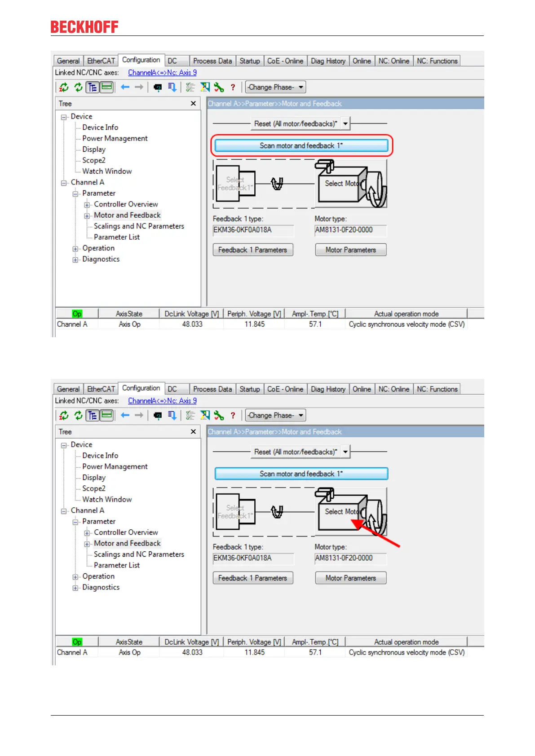The width and height of the screenshot is (535, 756).
Task: Click blue back arrow in upper screenshot toolbar
Action: point(125,87)
